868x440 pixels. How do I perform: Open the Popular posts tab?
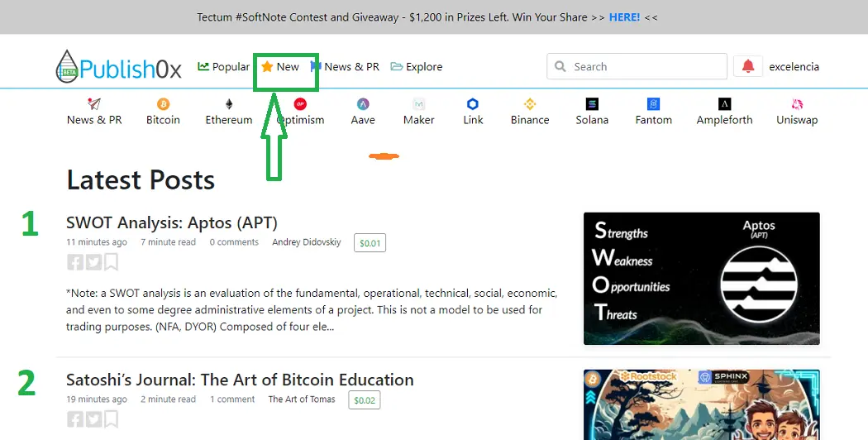tap(224, 66)
